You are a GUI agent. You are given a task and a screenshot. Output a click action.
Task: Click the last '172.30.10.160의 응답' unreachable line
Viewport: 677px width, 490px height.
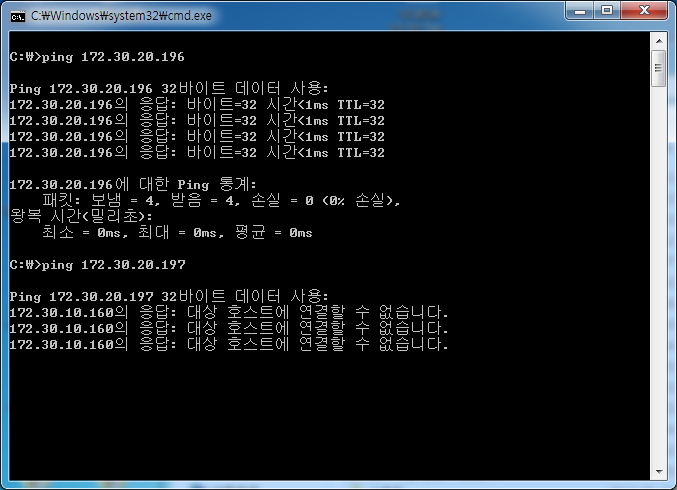pyautogui.click(x=229, y=344)
